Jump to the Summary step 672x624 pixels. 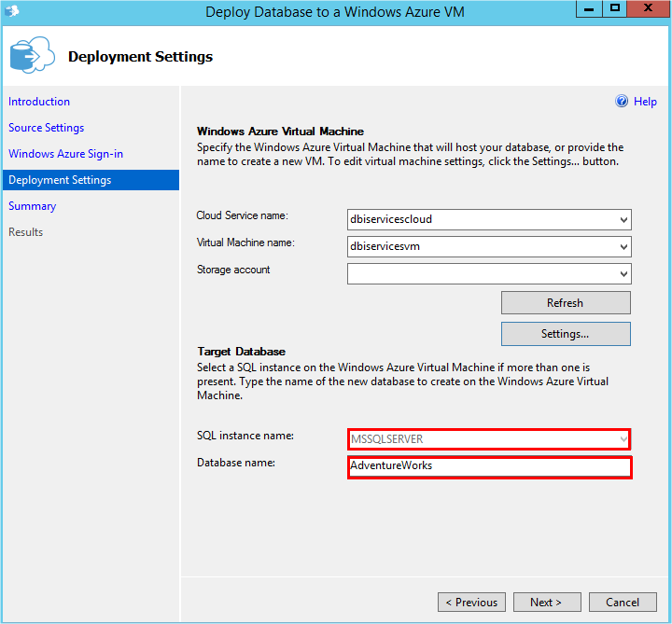(x=32, y=206)
